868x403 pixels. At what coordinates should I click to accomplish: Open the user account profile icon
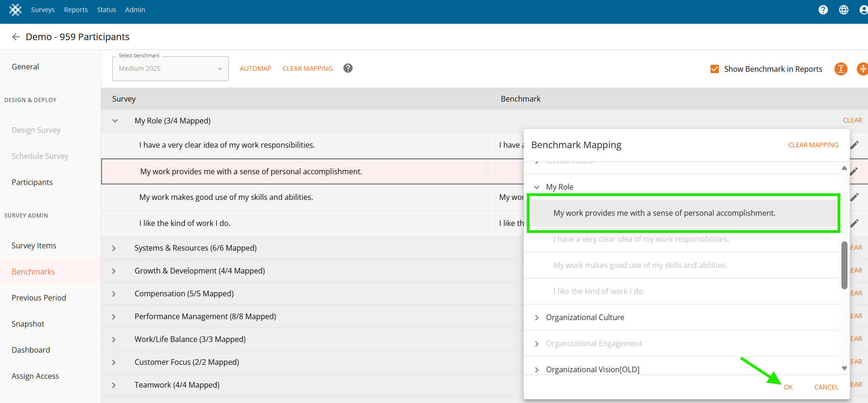[863, 10]
